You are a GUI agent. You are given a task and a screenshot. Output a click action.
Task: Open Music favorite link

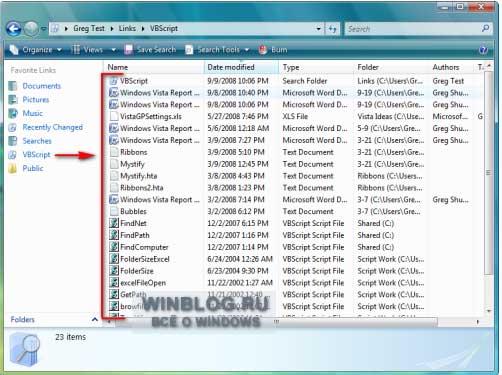(x=32, y=113)
